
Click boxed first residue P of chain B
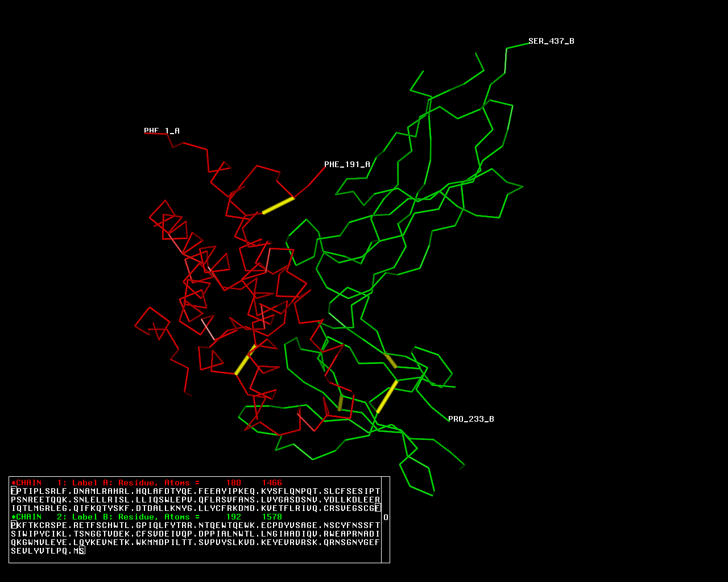(x=14, y=525)
